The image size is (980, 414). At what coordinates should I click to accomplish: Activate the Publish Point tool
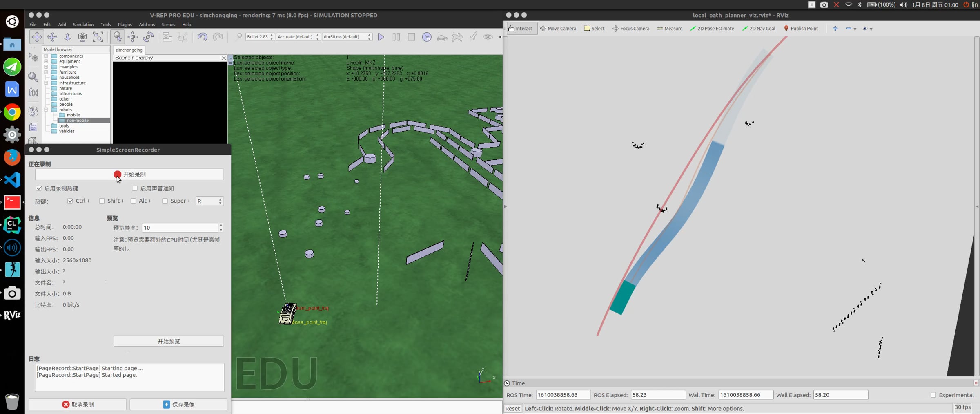(801, 29)
